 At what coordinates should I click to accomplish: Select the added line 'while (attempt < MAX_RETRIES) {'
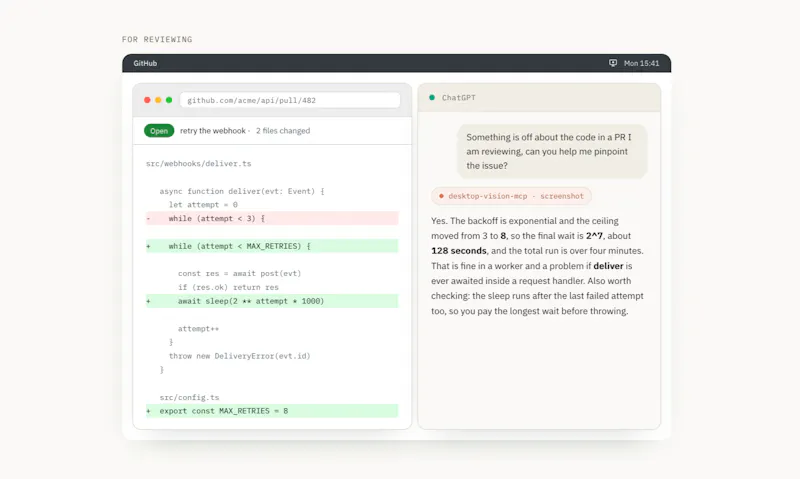[272, 246]
